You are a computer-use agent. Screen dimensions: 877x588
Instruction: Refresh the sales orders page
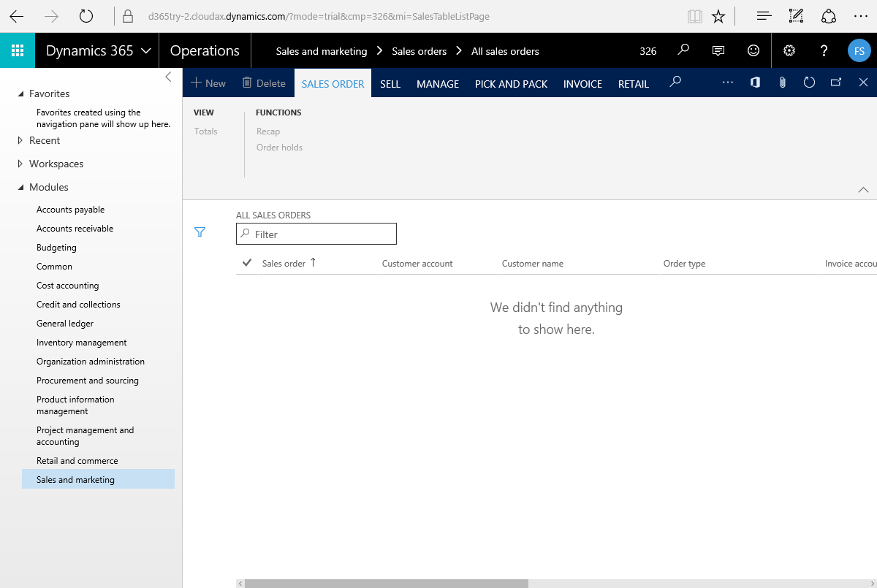[x=809, y=83]
